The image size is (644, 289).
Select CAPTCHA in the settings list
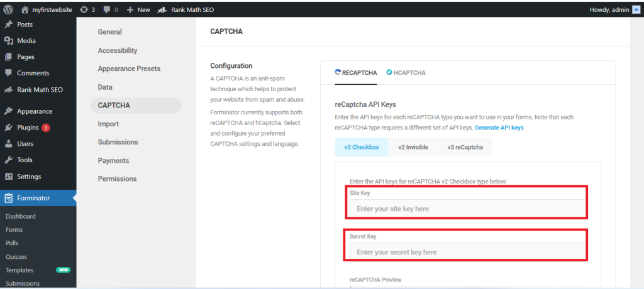tap(136, 106)
